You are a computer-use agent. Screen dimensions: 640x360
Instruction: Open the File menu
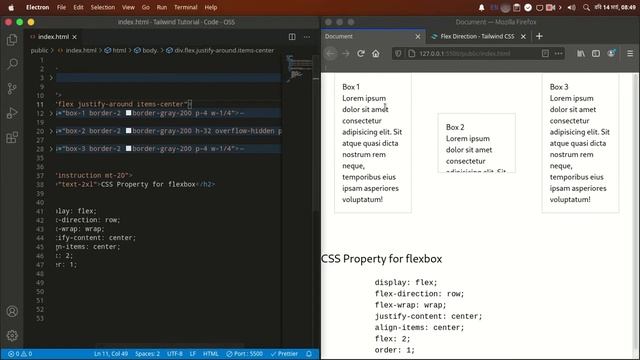click(61, 7)
